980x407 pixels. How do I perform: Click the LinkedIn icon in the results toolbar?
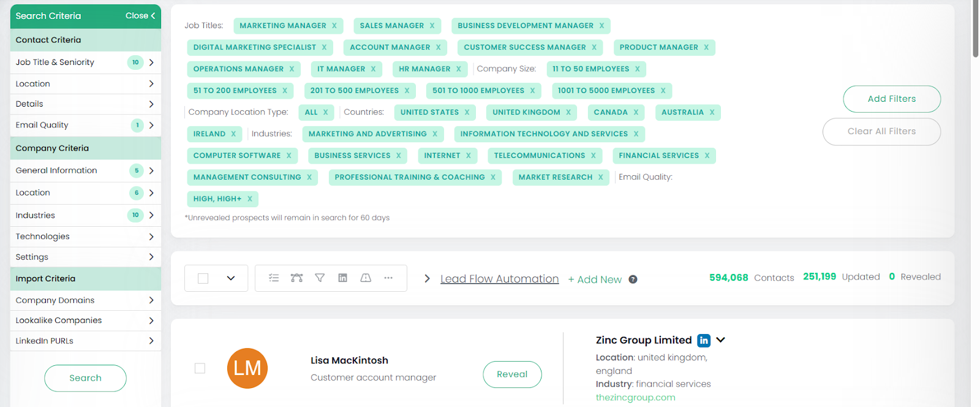coord(342,278)
